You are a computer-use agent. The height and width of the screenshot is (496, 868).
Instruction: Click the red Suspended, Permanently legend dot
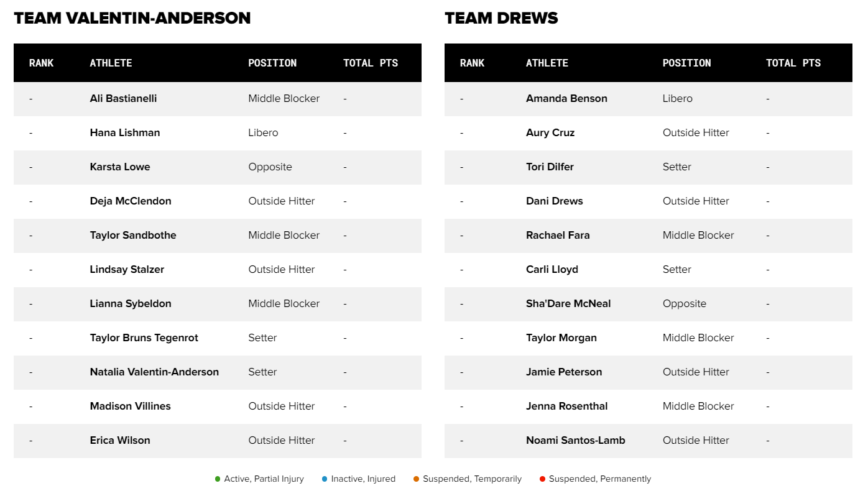542,479
